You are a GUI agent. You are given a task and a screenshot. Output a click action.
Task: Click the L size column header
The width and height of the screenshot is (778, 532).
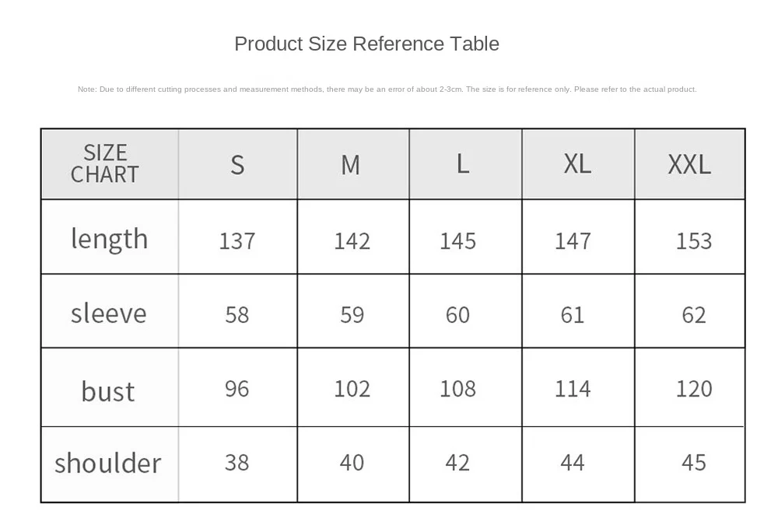[465, 164]
